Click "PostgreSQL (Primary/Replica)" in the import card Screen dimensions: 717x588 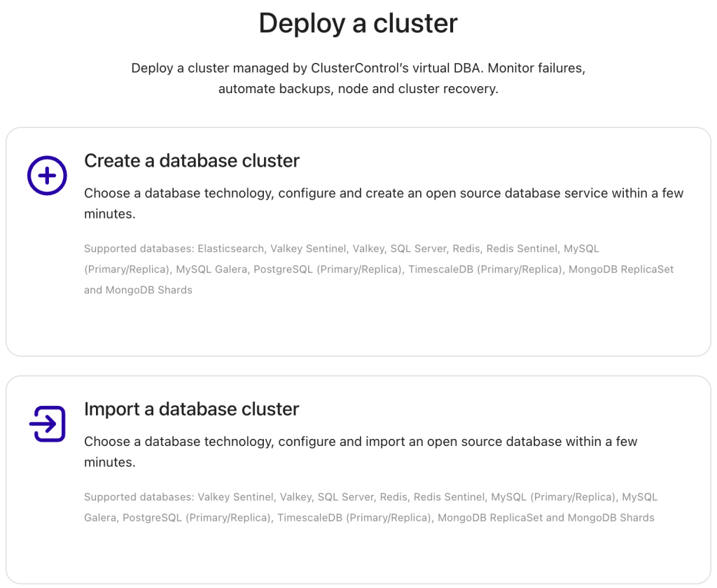197,518
